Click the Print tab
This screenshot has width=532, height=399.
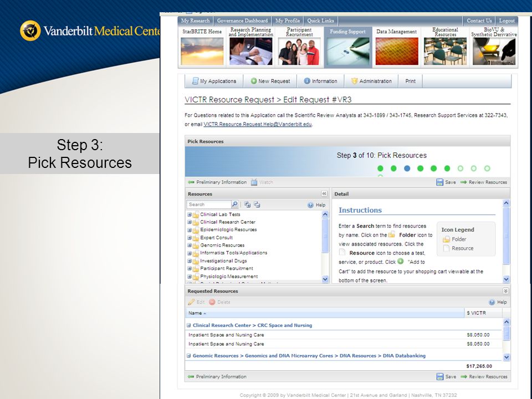[x=410, y=81]
